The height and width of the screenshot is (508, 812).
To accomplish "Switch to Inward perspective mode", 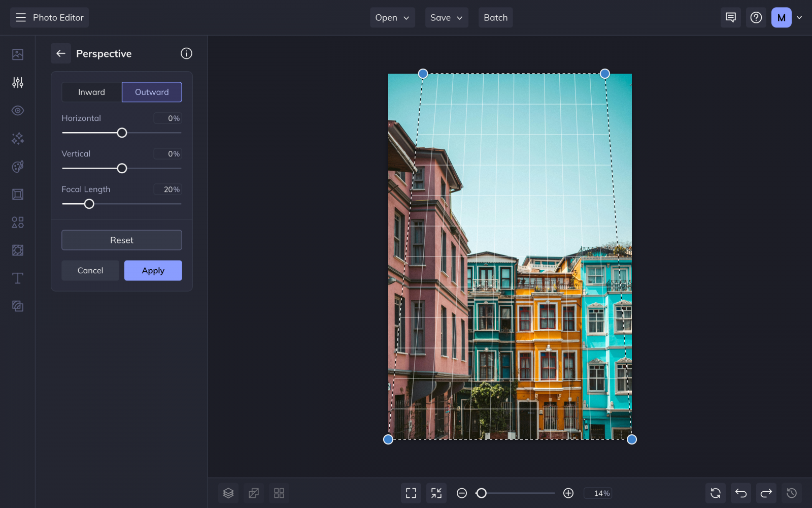I will tap(91, 92).
